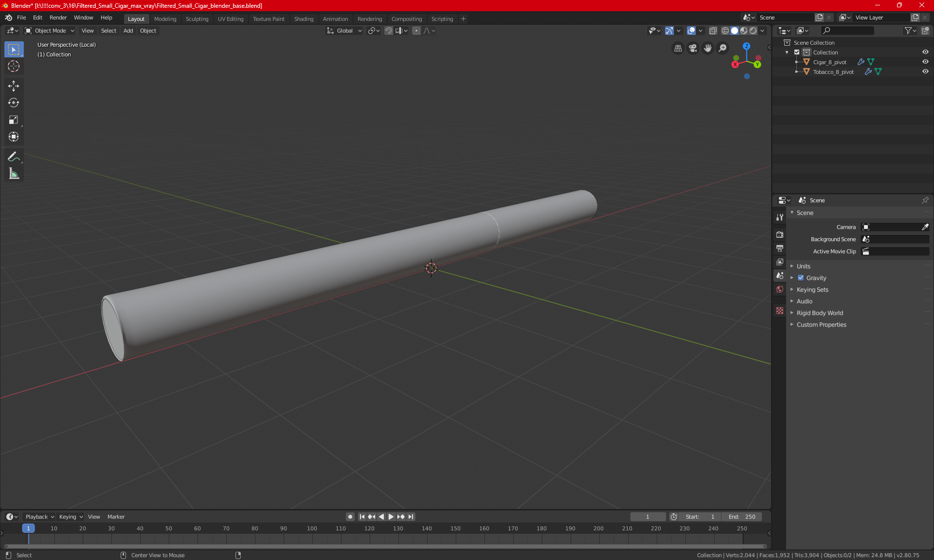The height and width of the screenshot is (560, 934).
Task: Toggle Gravity checkbox in Scene panel
Action: tap(801, 278)
